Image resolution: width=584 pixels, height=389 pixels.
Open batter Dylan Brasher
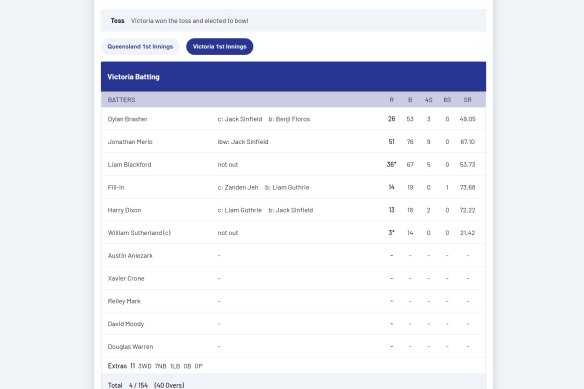click(x=127, y=119)
